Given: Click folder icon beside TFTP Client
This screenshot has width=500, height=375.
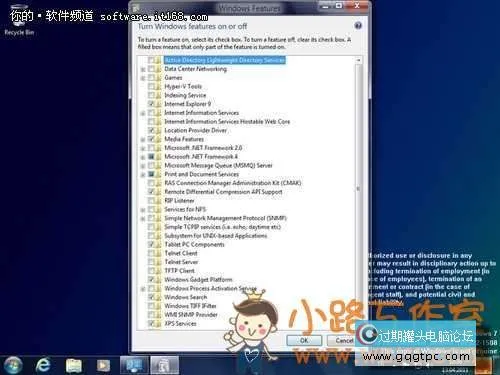Looking at the screenshot, I should point(158,271).
